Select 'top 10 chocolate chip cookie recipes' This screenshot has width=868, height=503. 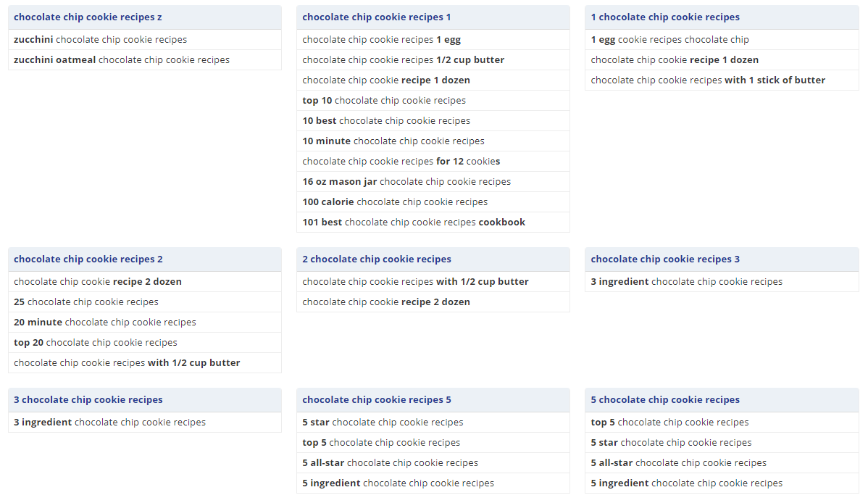pos(384,101)
